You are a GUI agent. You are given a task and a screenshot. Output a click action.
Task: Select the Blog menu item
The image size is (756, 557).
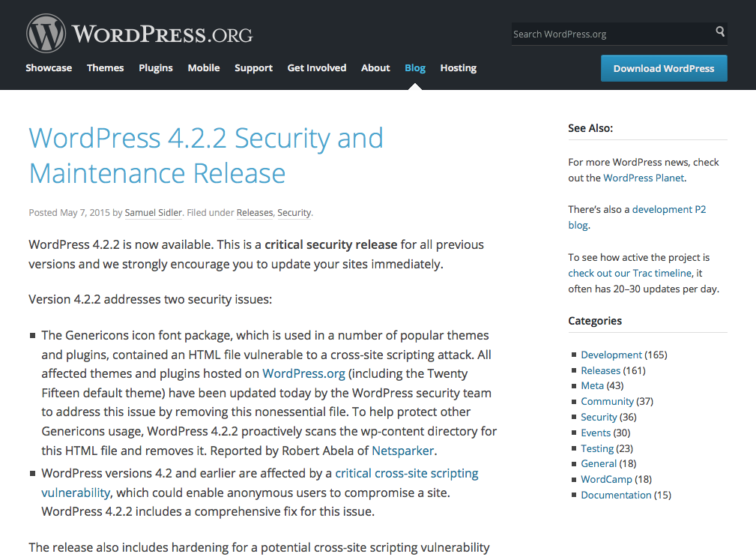[415, 68]
